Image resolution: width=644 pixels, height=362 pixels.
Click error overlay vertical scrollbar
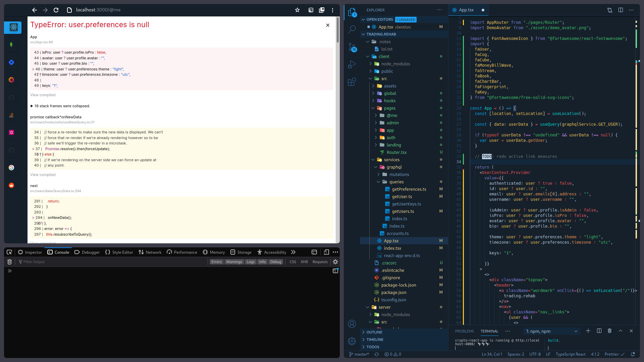337,30
